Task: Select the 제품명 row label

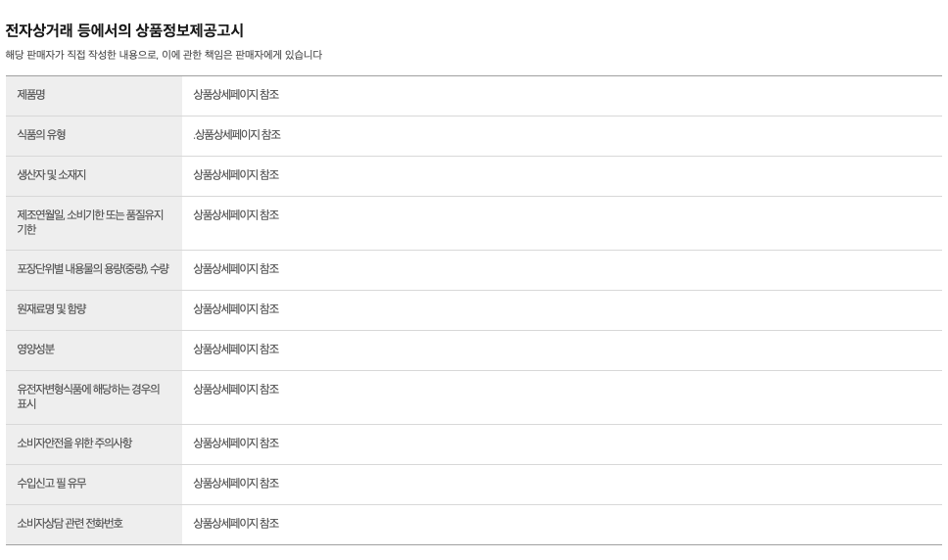Action: pyautogui.click(x=31, y=95)
